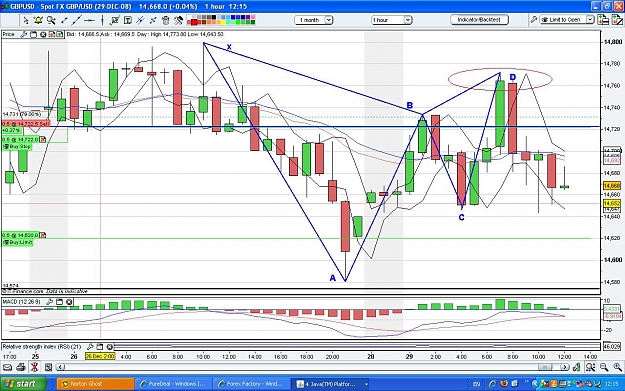
Task: Click the trash bin delete tool
Action: coord(166,20)
